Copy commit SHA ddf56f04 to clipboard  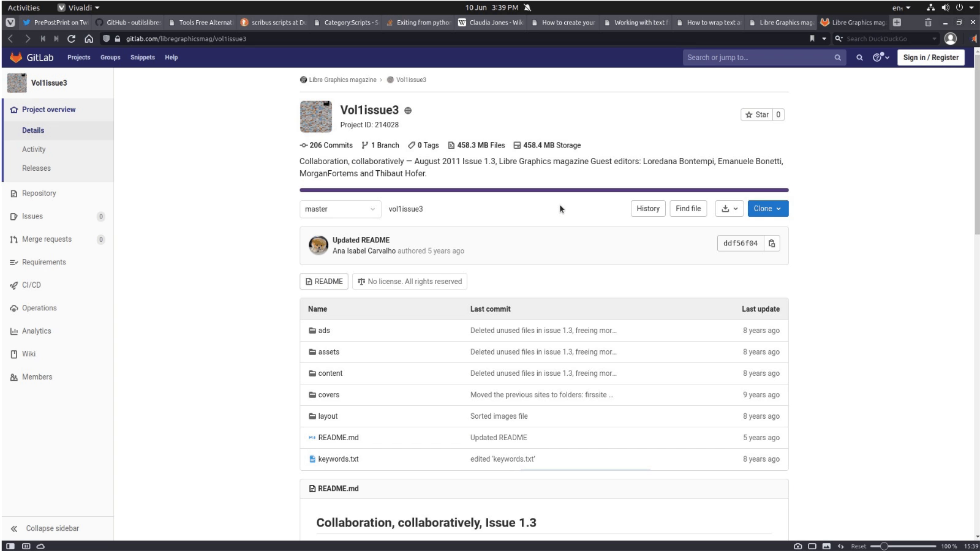click(772, 243)
